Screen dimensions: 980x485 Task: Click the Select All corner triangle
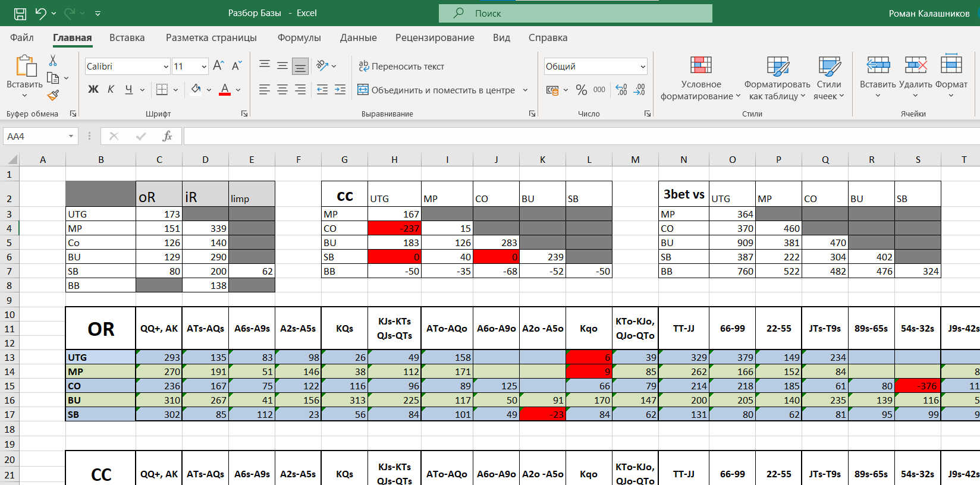click(11, 159)
